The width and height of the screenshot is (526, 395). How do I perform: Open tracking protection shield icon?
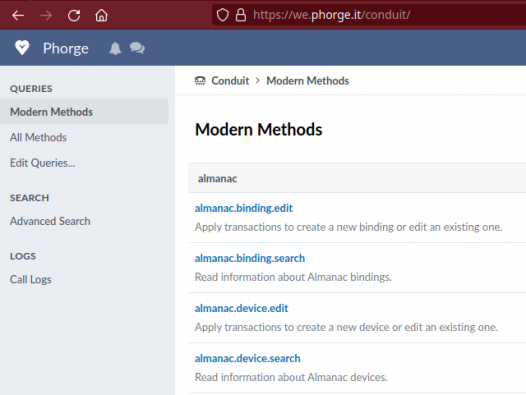222,15
